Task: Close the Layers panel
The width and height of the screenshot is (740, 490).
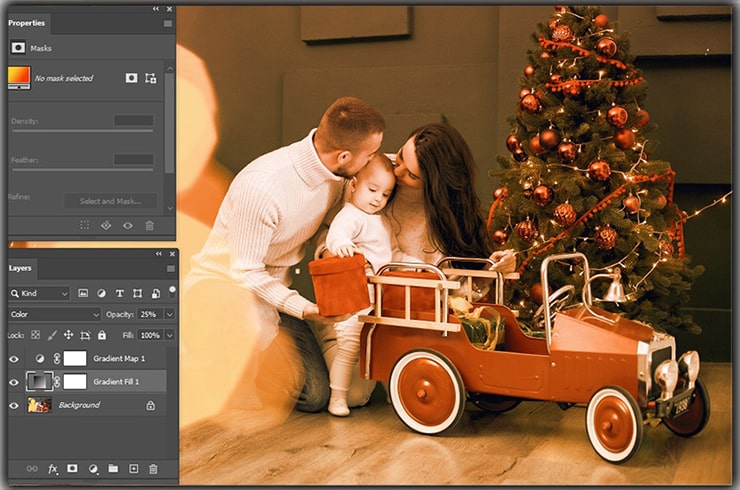Action: point(172,254)
